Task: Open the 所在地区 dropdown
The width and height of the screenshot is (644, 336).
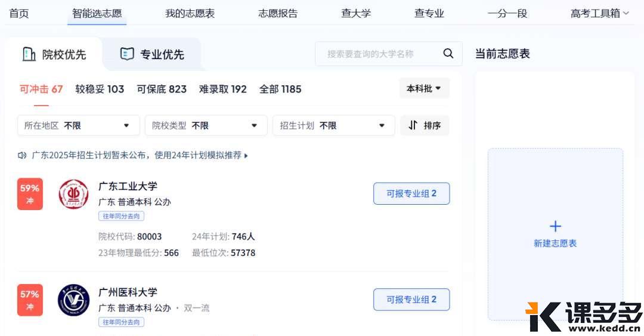Action: tap(78, 125)
